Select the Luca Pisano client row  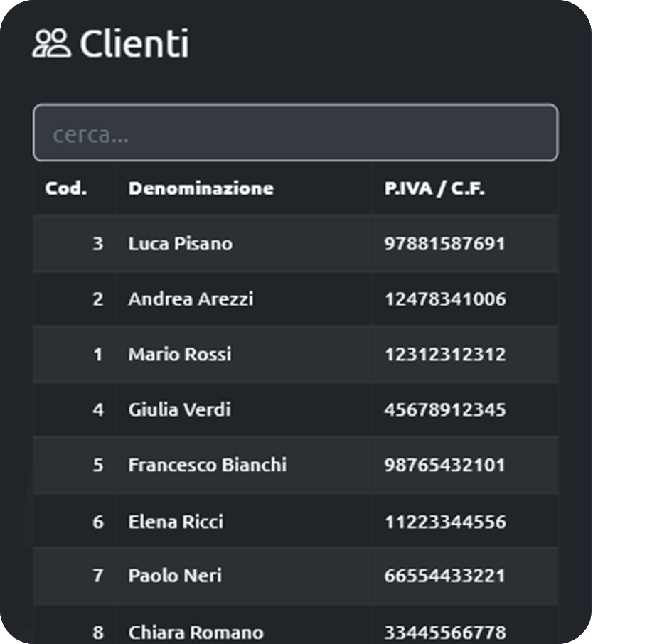(x=180, y=244)
